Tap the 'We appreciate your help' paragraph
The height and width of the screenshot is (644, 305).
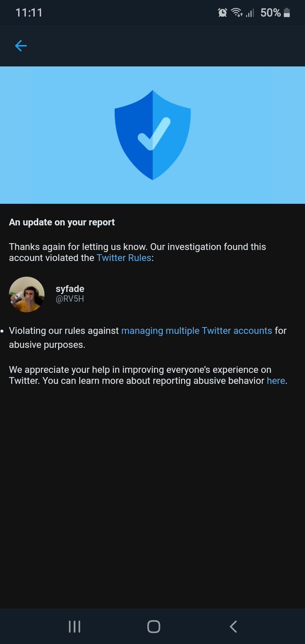pos(148,375)
